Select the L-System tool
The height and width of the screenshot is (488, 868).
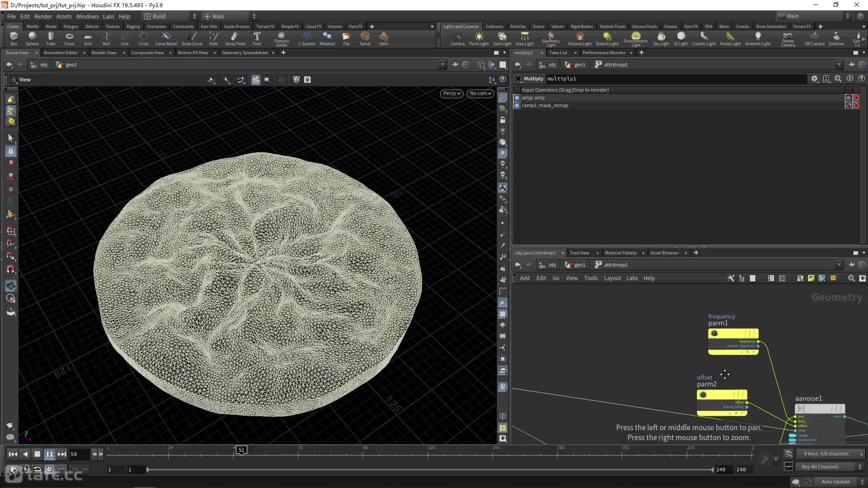(307, 38)
